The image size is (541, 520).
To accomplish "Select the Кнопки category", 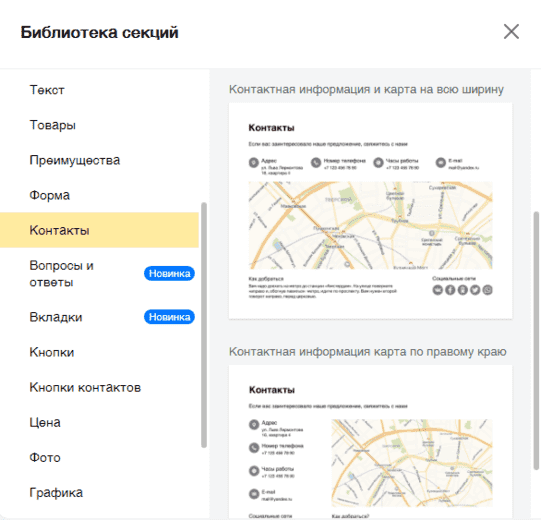I will pyautogui.click(x=52, y=352).
